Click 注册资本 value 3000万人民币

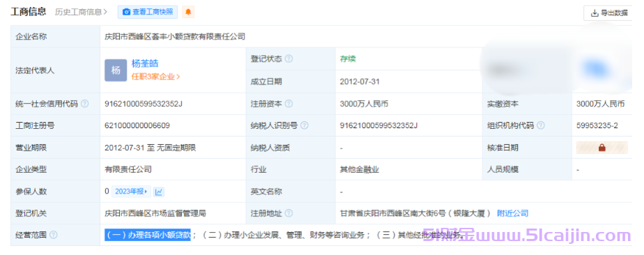[x=365, y=104]
